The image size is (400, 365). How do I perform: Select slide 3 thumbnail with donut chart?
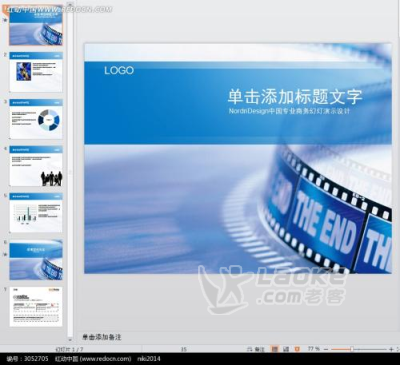(x=36, y=119)
